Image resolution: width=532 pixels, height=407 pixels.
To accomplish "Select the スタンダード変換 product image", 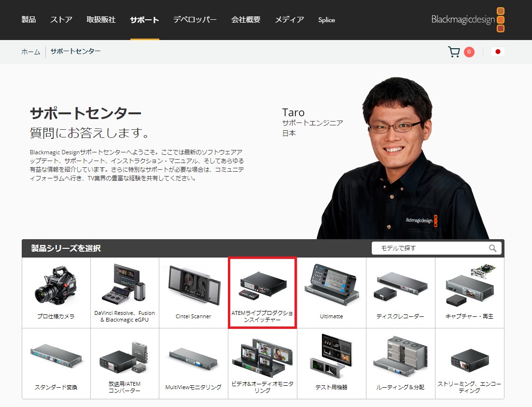I will click(56, 356).
